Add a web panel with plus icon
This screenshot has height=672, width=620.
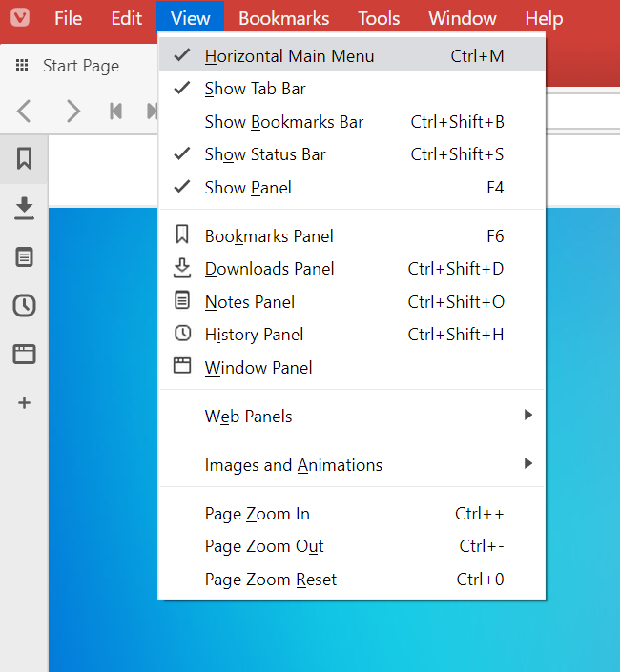coord(24,403)
